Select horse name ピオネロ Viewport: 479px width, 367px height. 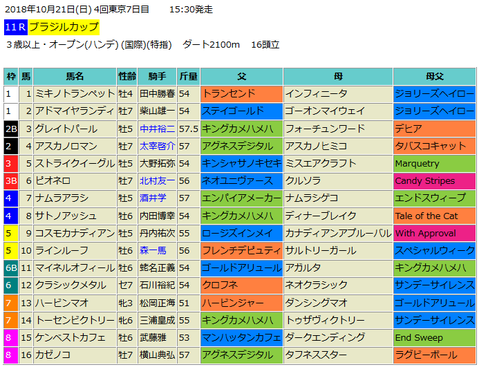(x=53, y=181)
